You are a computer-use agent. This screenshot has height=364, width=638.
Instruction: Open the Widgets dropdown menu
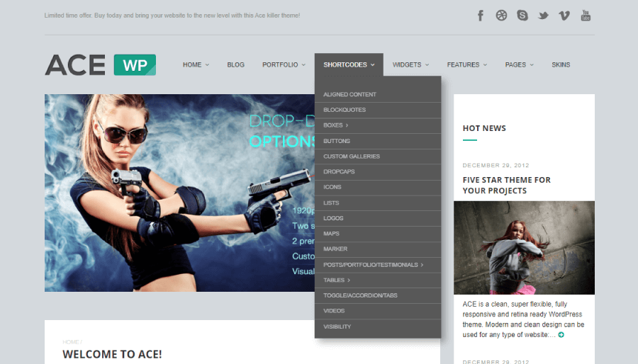(x=410, y=65)
